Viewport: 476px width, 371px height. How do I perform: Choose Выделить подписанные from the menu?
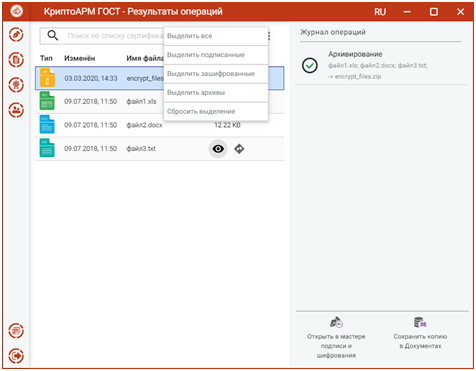216,55
